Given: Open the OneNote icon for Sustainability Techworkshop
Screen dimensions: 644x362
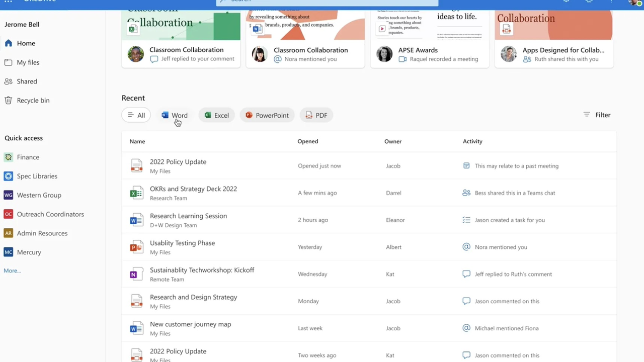Looking at the screenshot, I should 136,274.
